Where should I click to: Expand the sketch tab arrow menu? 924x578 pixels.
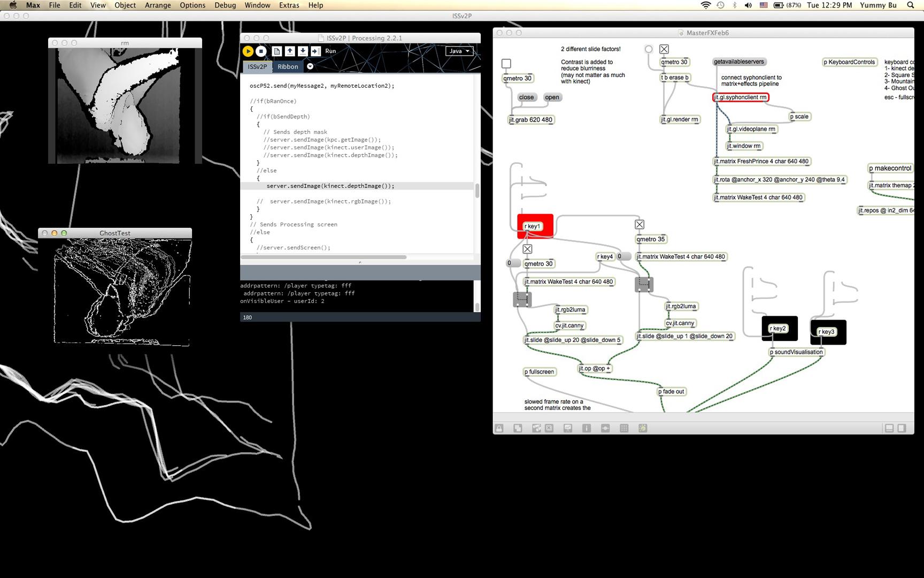pyautogui.click(x=310, y=67)
